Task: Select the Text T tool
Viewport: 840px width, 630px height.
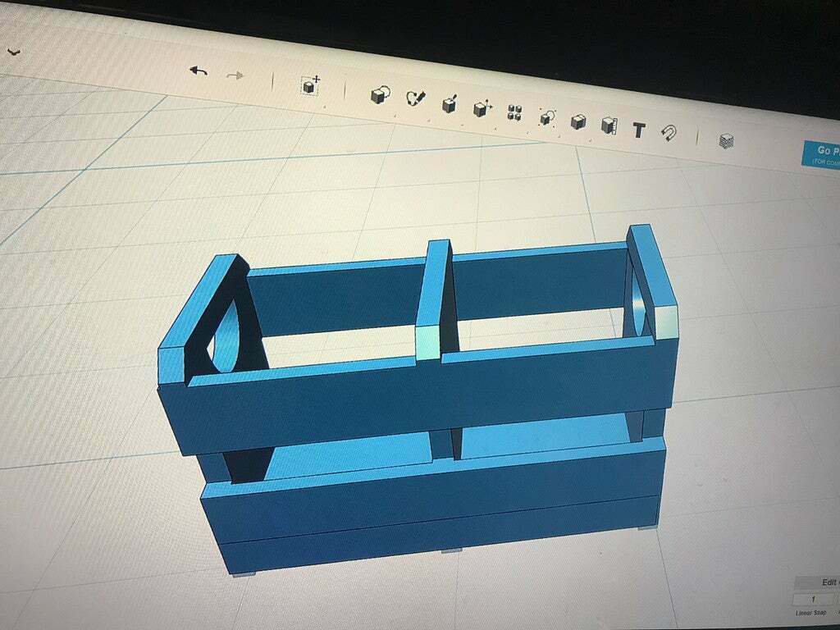Action: (x=638, y=130)
